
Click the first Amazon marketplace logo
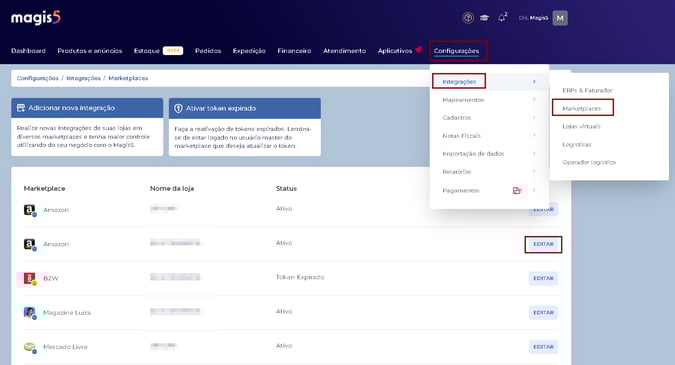pyautogui.click(x=29, y=210)
